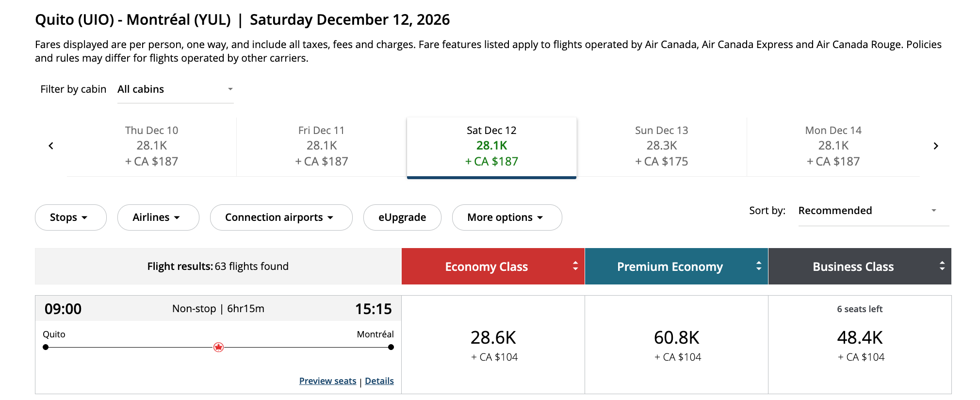Expand the Stops filter
Viewport: 980px width, 400px height.
(x=70, y=217)
